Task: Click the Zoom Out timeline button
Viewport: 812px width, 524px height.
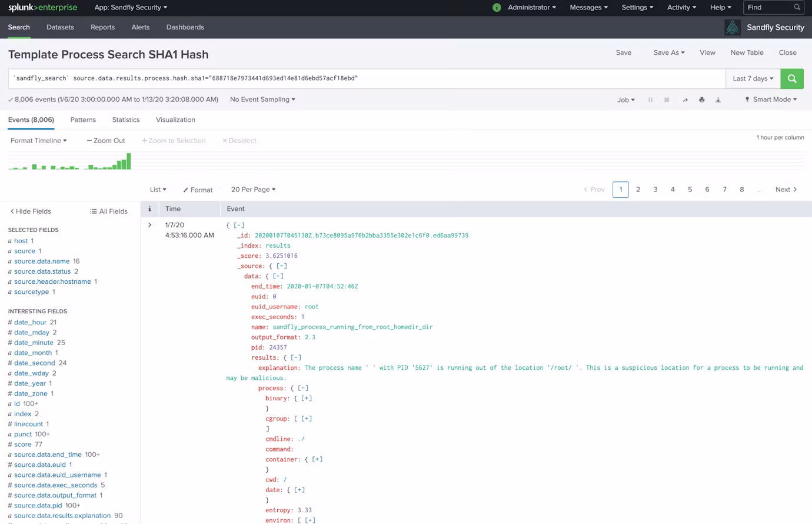Action: (106, 141)
